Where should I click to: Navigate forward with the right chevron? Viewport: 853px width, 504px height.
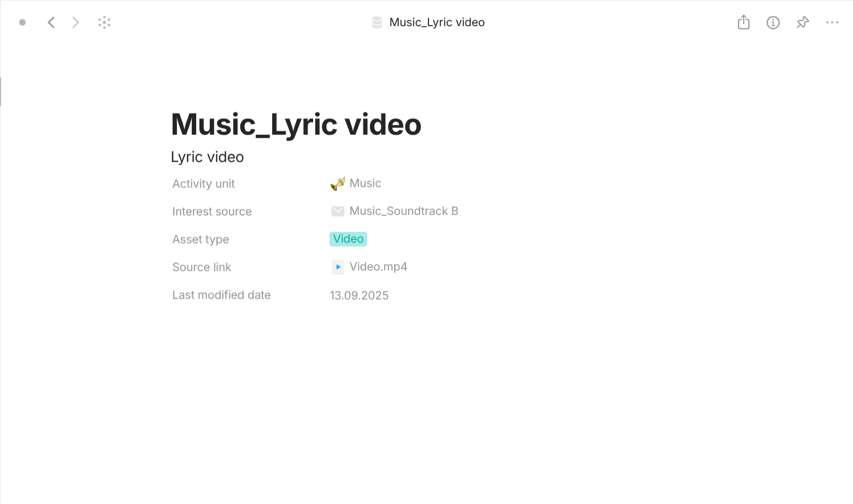pyautogui.click(x=75, y=22)
